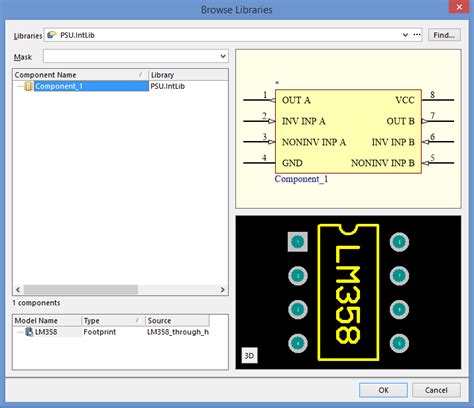
Task: Toggle the 3D footprint view button
Action: point(249,356)
